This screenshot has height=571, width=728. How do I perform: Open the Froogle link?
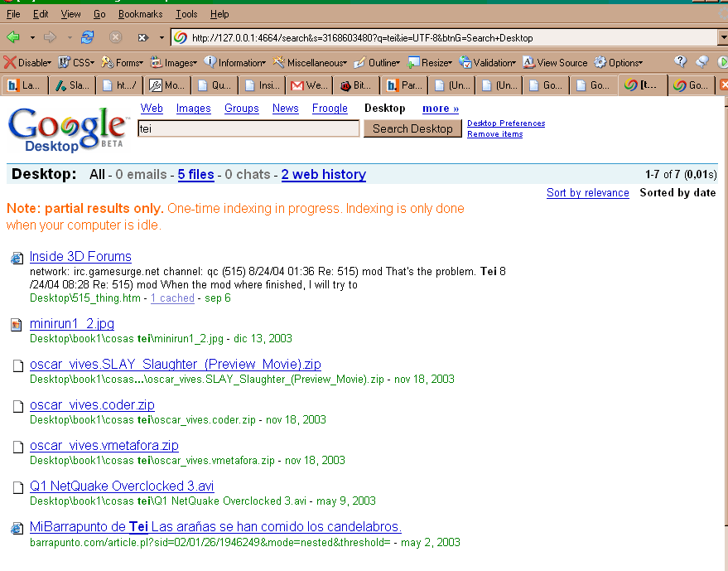pos(330,109)
